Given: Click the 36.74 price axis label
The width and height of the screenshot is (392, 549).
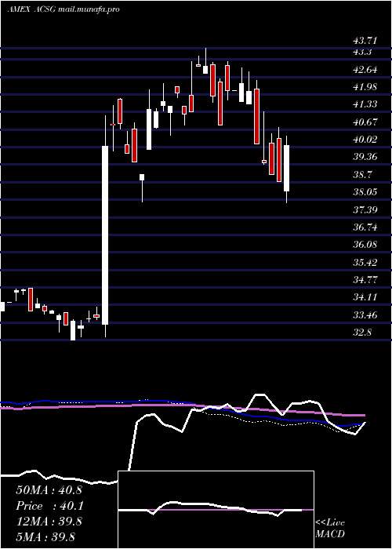Looking at the screenshot, I should (365, 227).
